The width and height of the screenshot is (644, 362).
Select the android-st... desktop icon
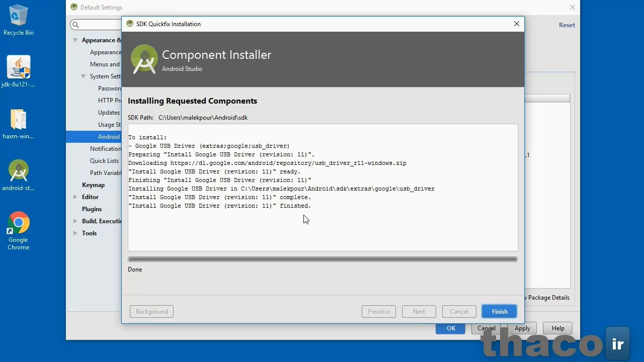(x=19, y=175)
